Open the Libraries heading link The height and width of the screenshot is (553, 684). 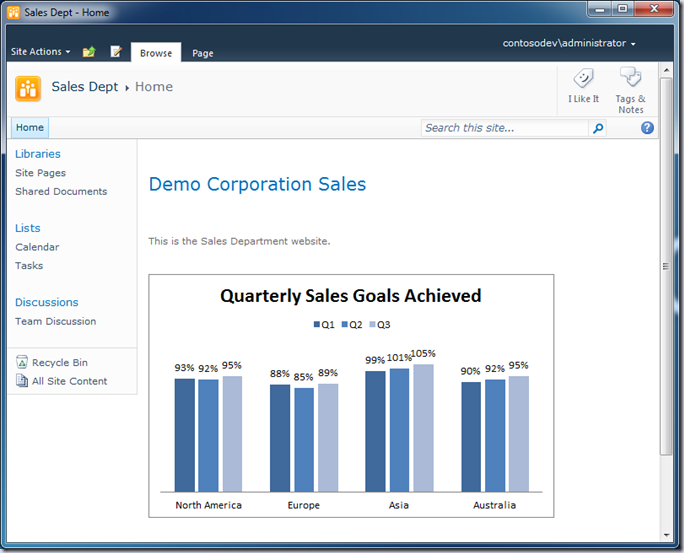coord(38,154)
